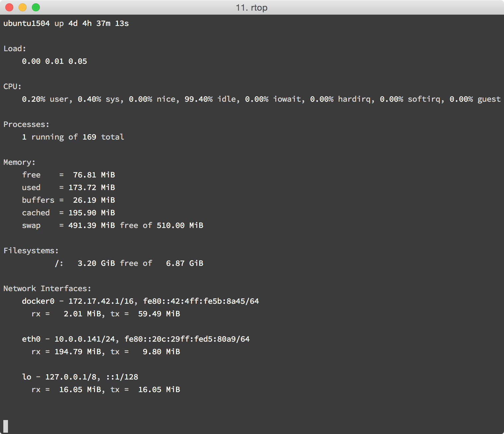Click the CPU: section heading
Viewport: 504px width, 434px height.
[12, 87]
